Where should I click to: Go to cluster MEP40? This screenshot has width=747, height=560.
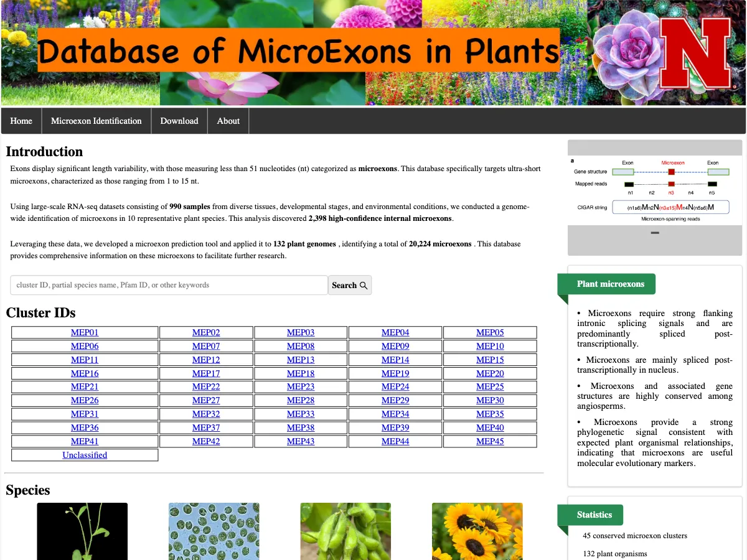pyautogui.click(x=490, y=427)
